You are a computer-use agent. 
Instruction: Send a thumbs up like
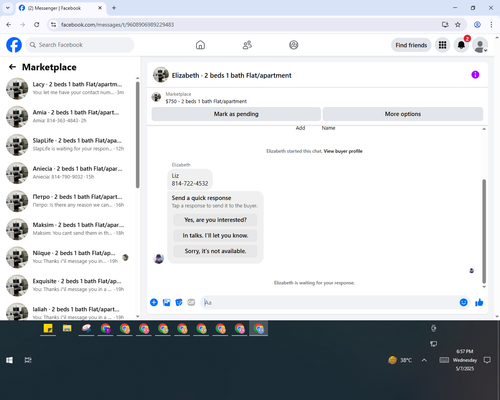pyautogui.click(x=479, y=302)
